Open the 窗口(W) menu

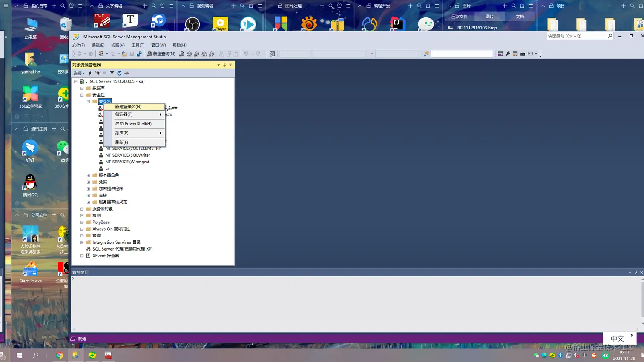(x=158, y=45)
